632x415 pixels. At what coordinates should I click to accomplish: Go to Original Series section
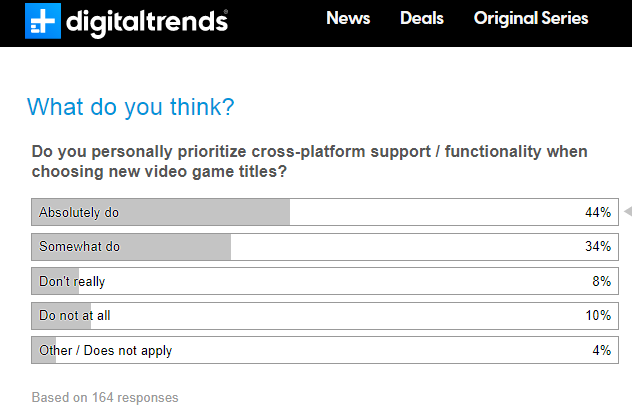[x=531, y=18]
